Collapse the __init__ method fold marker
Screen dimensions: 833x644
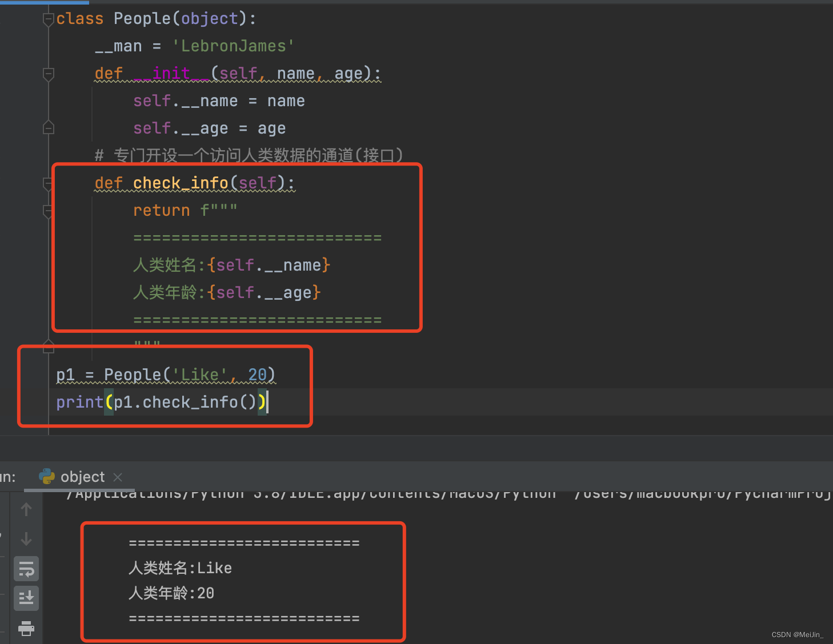pos(49,74)
